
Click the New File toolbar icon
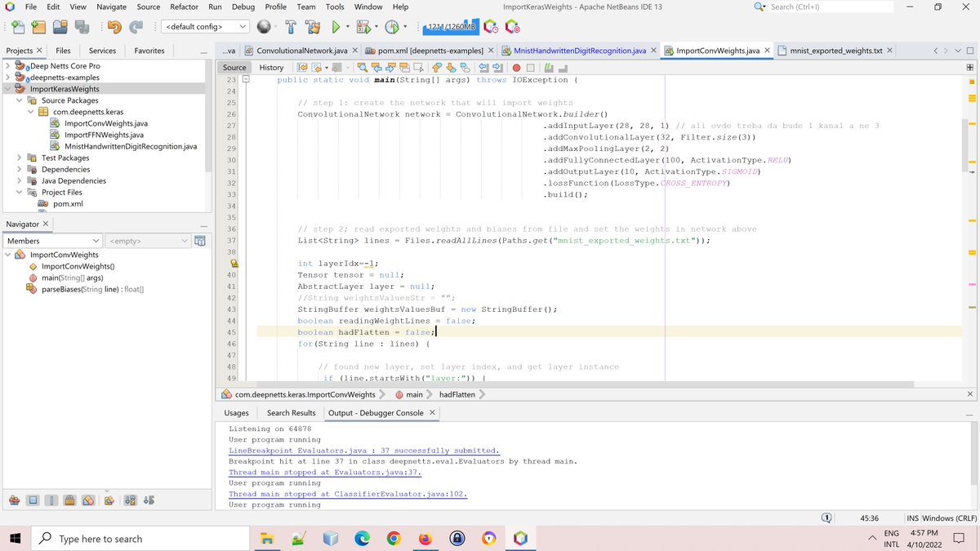(x=16, y=27)
